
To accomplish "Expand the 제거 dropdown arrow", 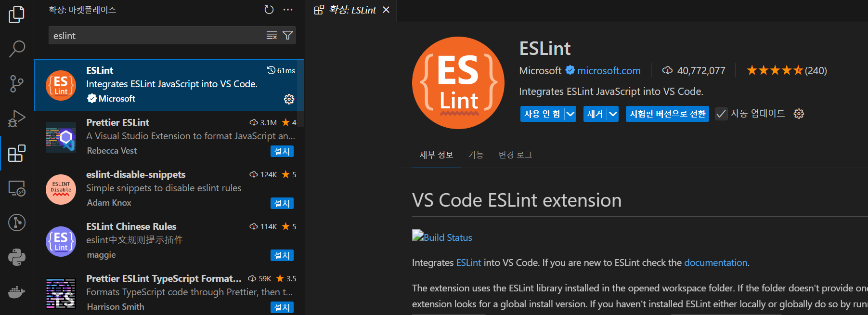I will [613, 114].
